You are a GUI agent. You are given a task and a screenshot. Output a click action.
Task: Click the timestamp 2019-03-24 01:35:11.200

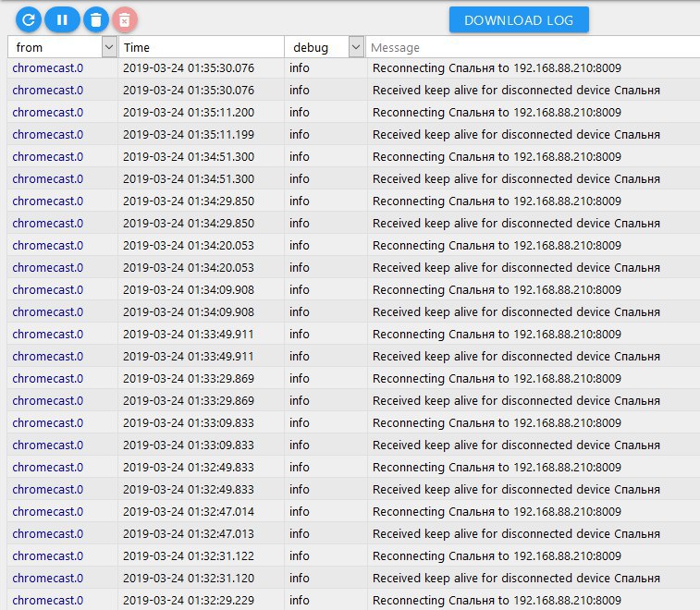[x=189, y=112]
